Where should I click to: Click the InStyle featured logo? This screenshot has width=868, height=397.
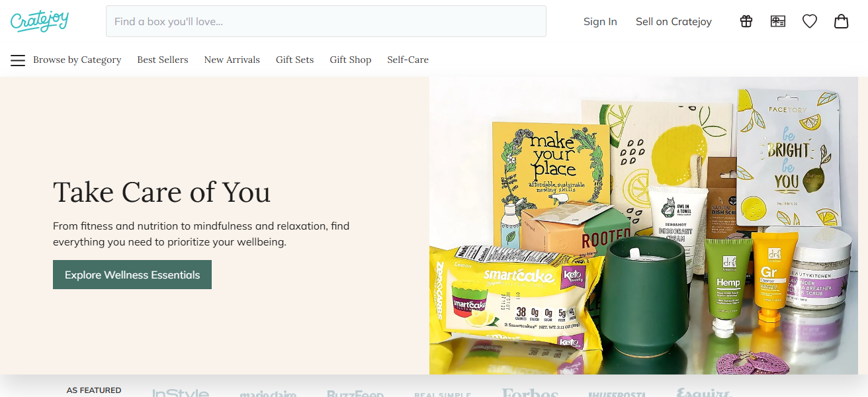[x=181, y=393]
